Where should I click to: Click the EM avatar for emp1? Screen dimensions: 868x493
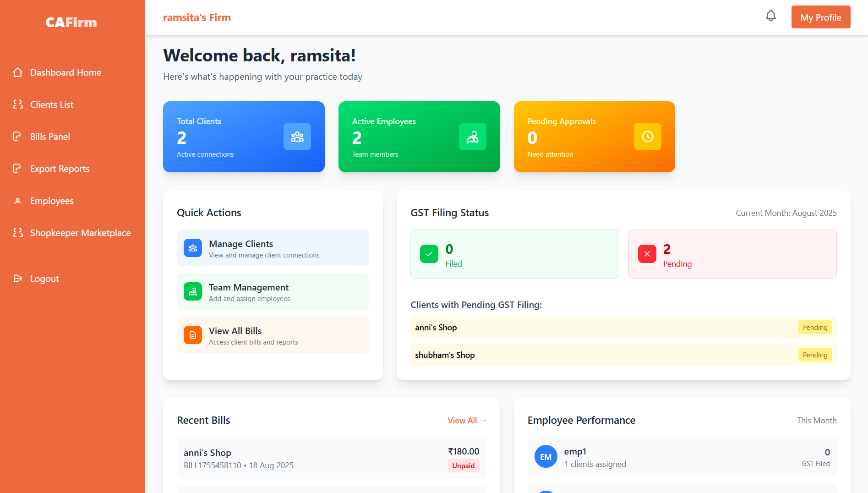pos(546,456)
